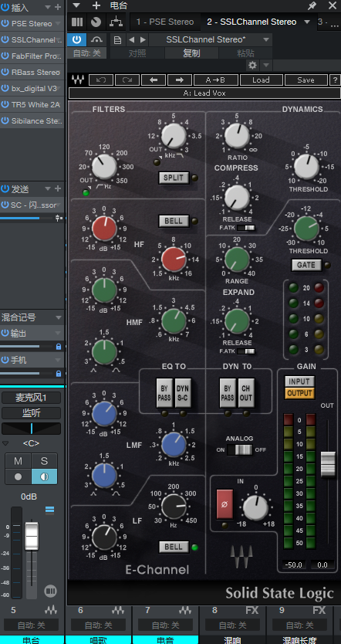Toggle compressor F.ATK switch
The image size is (341, 644).
(246, 228)
